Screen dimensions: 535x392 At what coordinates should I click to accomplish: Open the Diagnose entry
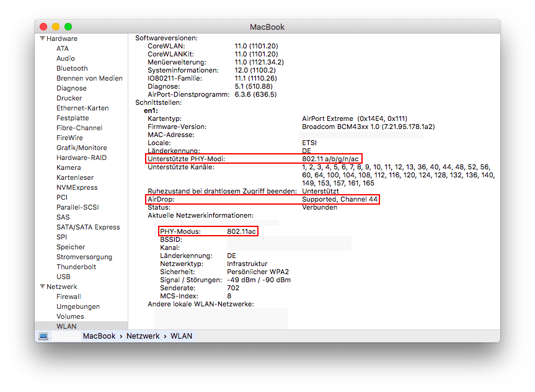(x=71, y=88)
